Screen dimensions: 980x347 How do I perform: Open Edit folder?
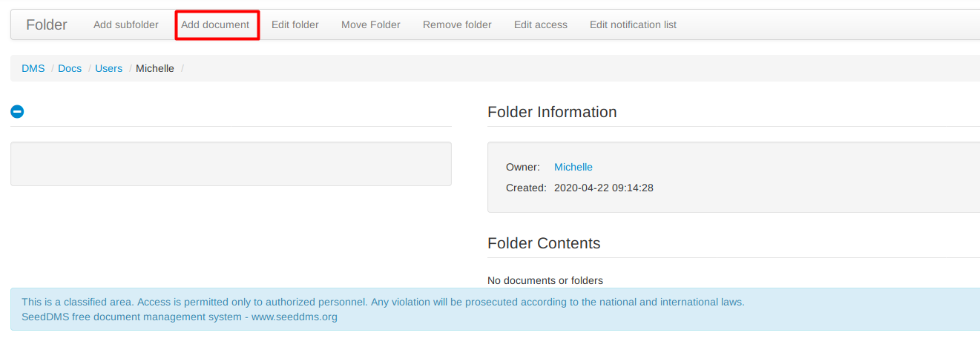(295, 25)
